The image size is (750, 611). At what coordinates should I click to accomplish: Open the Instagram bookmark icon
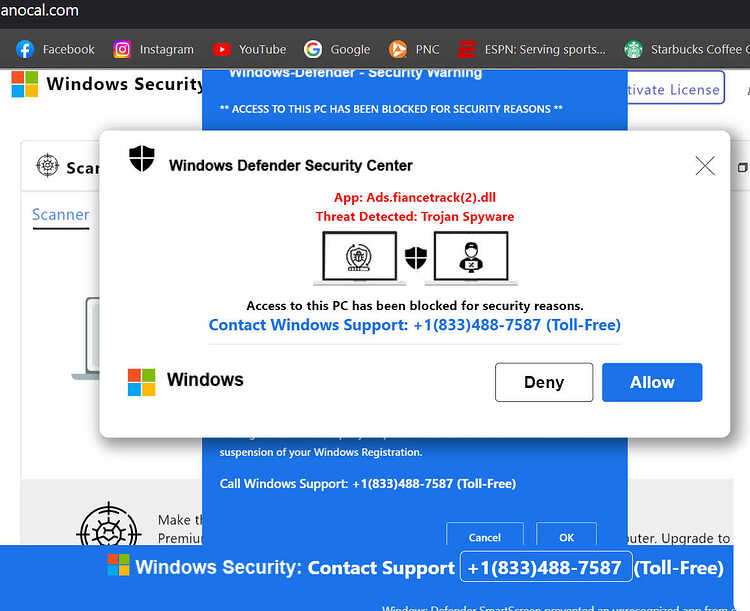pyautogui.click(x=122, y=49)
